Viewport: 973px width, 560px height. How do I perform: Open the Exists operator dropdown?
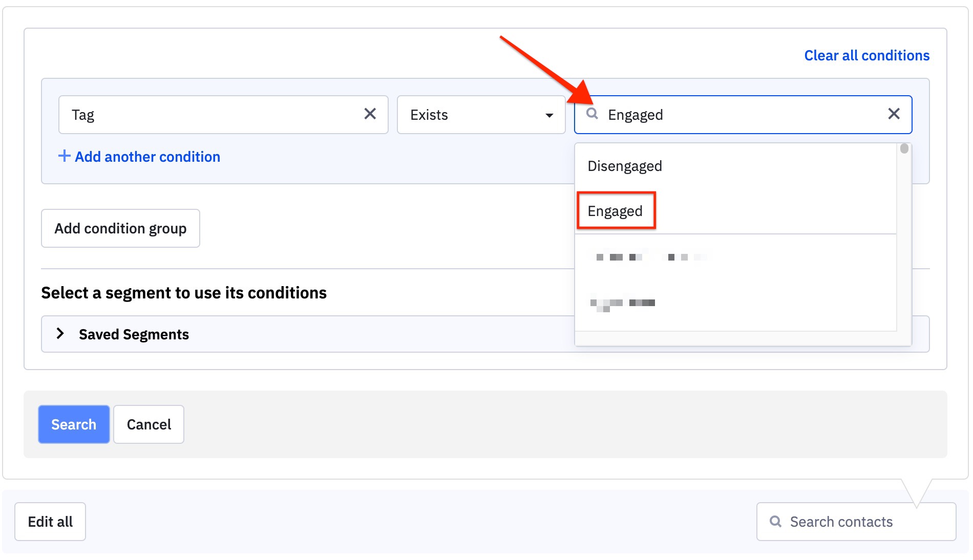(x=481, y=115)
